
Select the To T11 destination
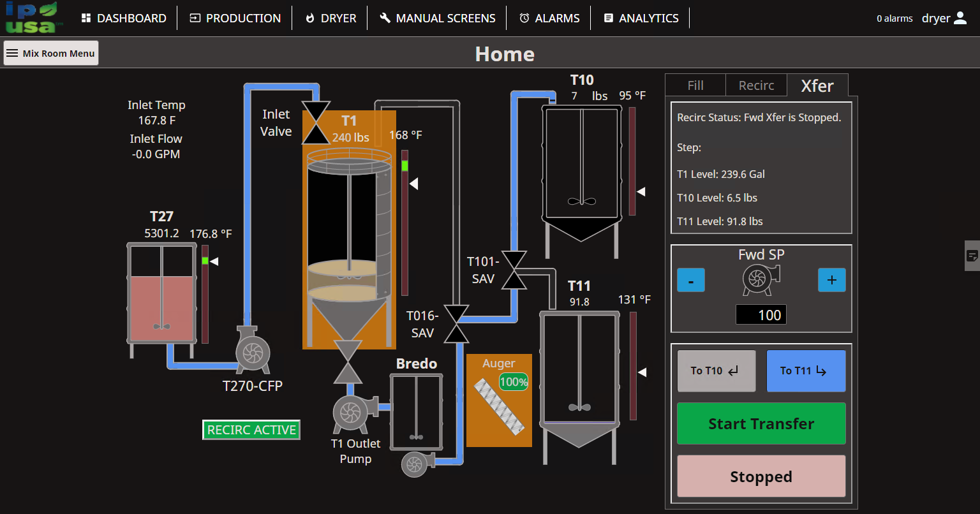click(805, 371)
